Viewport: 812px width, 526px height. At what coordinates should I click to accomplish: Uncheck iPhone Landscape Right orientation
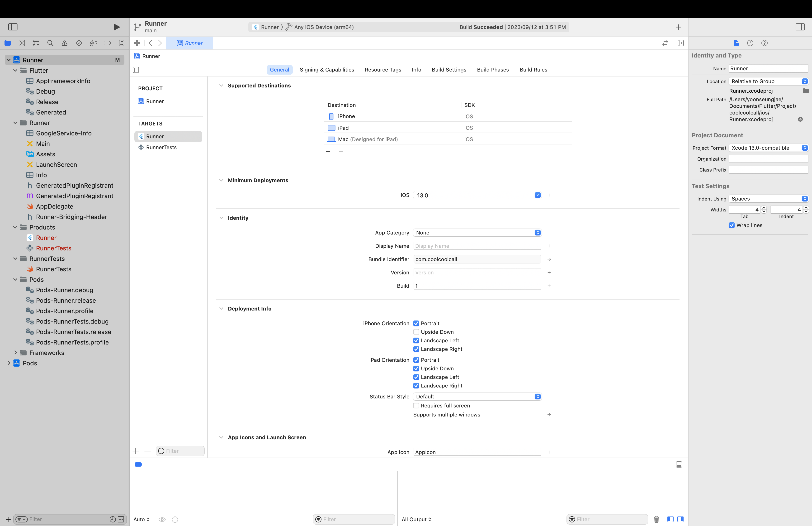tap(416, 349)
